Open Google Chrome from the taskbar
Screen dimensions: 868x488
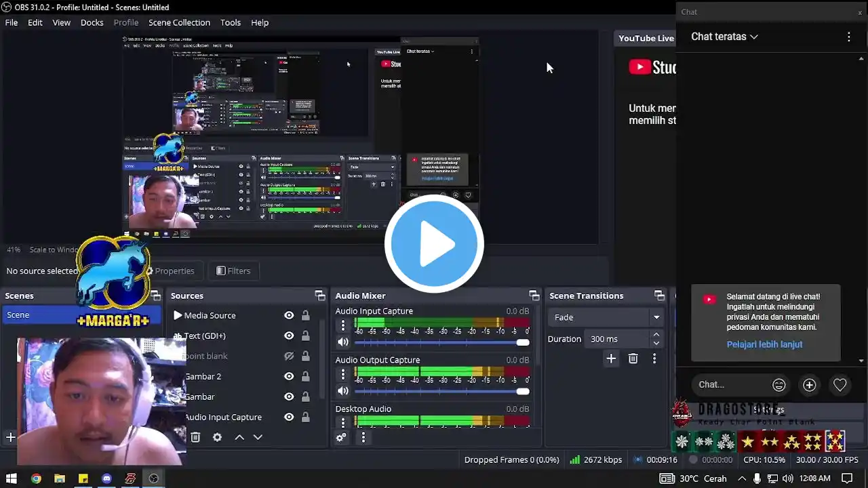36,479
